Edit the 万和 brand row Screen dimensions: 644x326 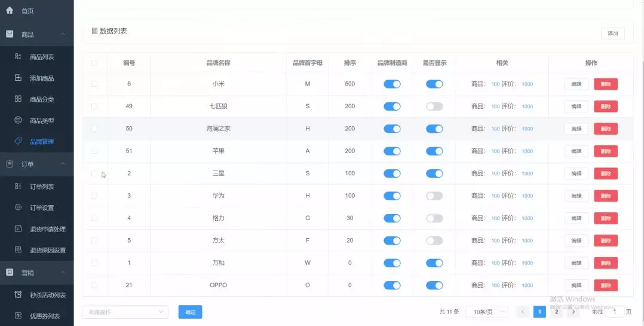point(576,263)
